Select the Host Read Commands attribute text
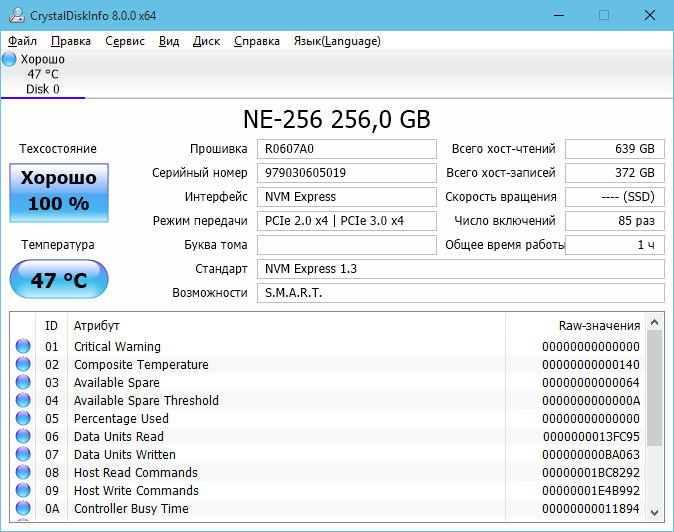 pyautogui.click(x=136, y=473)
